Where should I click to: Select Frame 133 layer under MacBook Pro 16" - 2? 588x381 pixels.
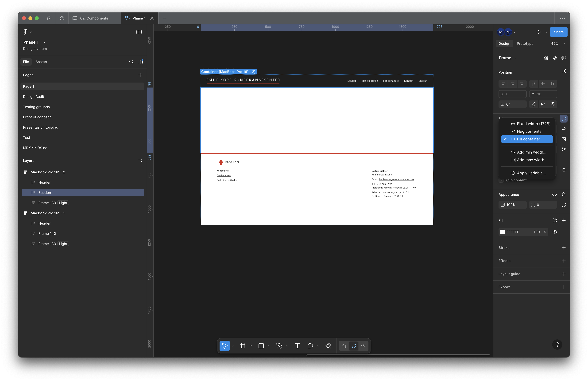(47, 203)
